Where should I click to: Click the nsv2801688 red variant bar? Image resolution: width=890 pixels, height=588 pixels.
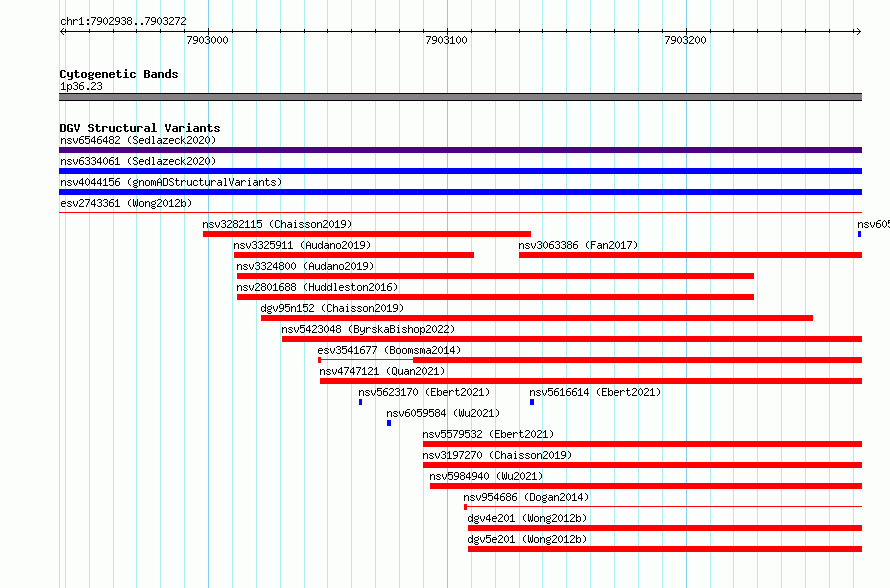point(495,297)
